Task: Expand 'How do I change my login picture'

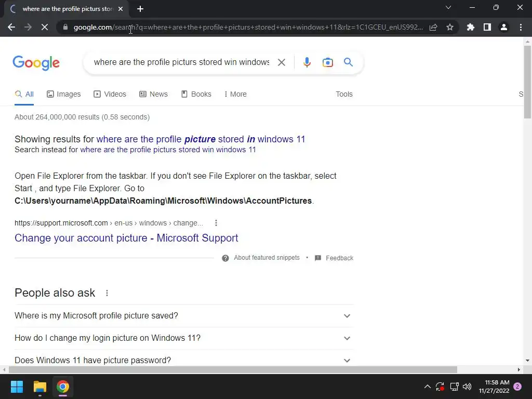Action: [184, 338]
